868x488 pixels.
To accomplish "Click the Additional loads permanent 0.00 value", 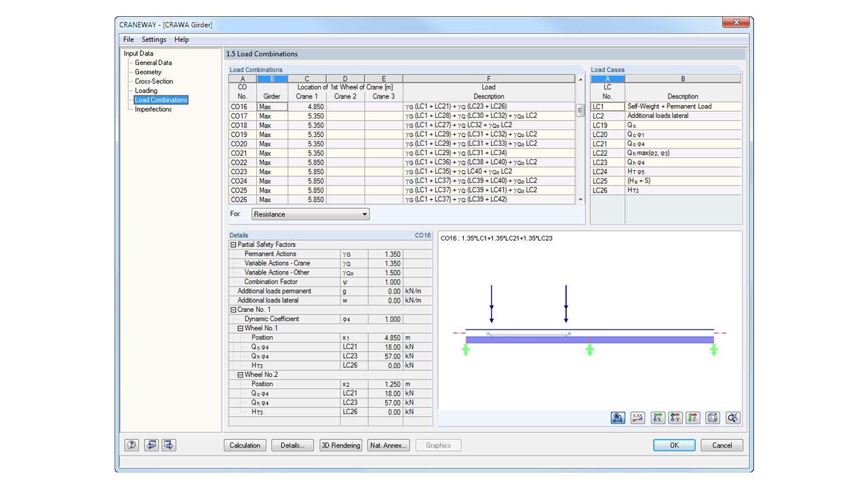I will (x=385, y=291).
